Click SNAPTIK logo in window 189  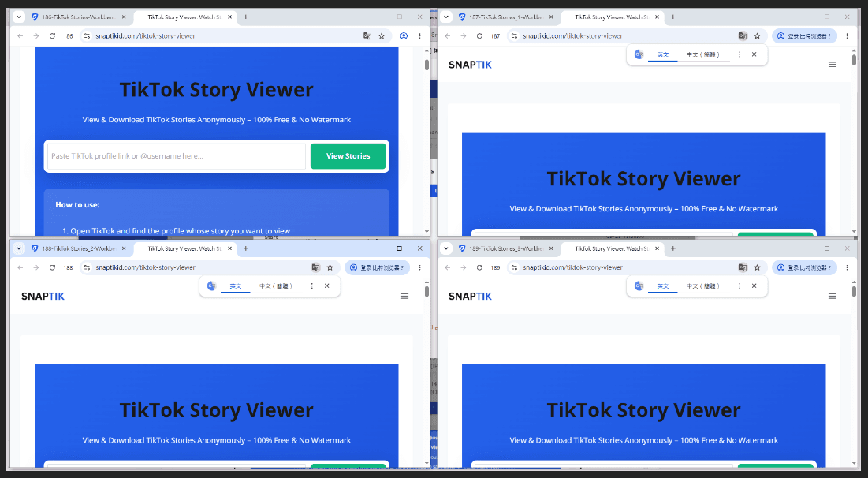tap(470, 297)
